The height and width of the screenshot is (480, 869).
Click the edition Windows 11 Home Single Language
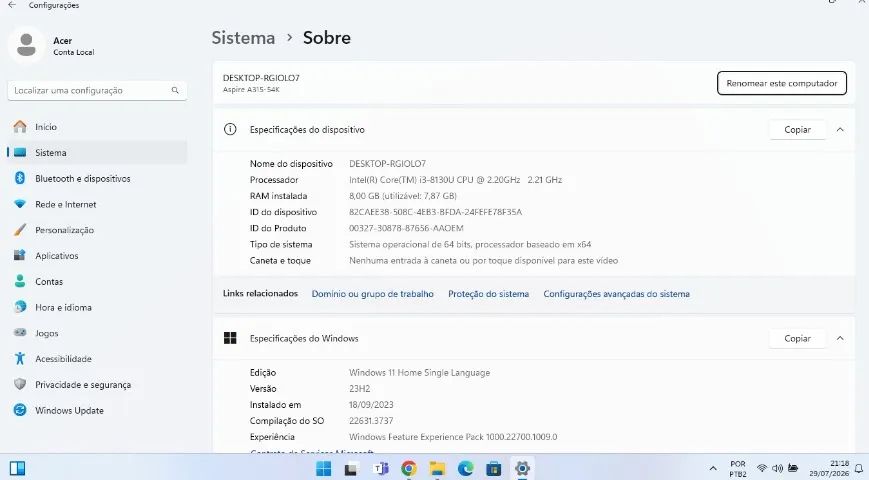[420, 372]
